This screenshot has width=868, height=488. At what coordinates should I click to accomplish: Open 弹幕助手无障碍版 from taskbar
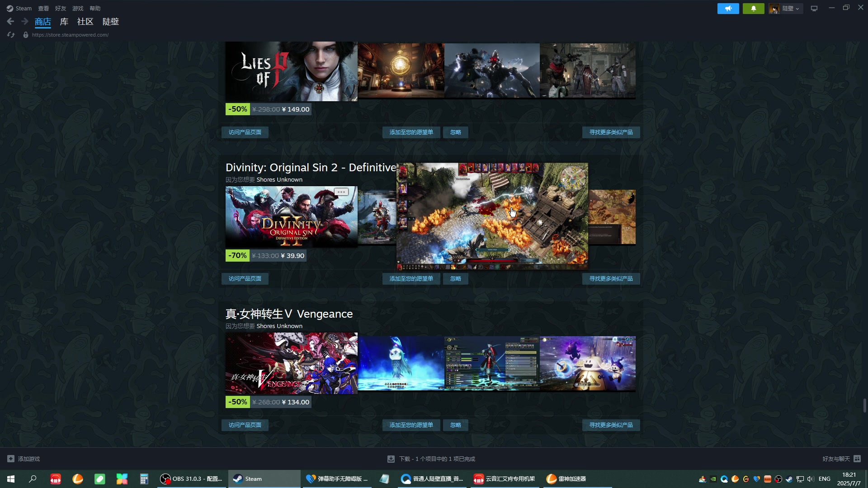(337, 479)
